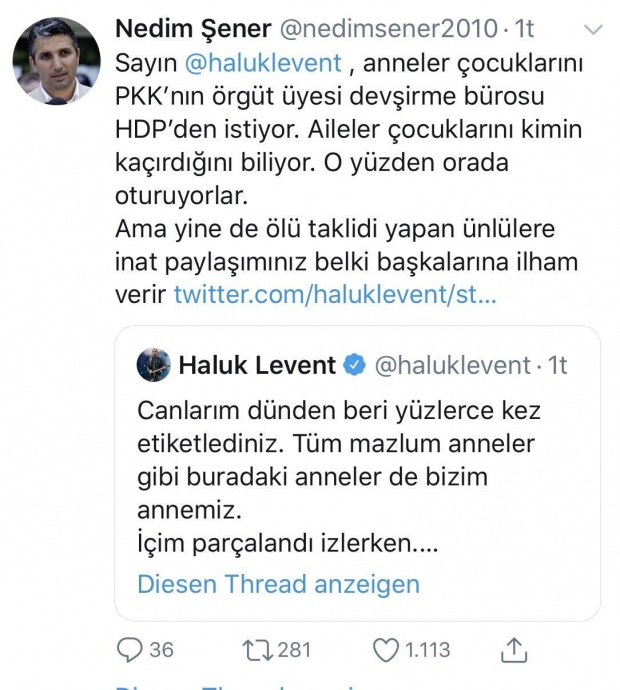
Task: Open Nedim Şener's profile photo
Action: click(x=57, y=61)
